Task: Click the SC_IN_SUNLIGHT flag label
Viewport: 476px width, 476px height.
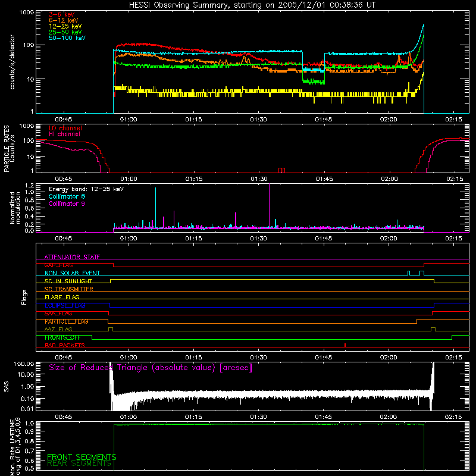Action: (x=68, y=281)
